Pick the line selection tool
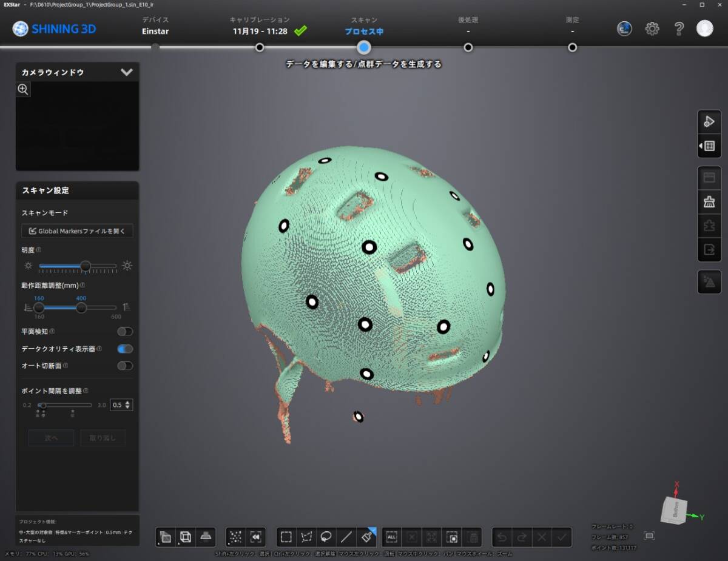The width and height of the screenshot is (728, 561). [346, 537]
